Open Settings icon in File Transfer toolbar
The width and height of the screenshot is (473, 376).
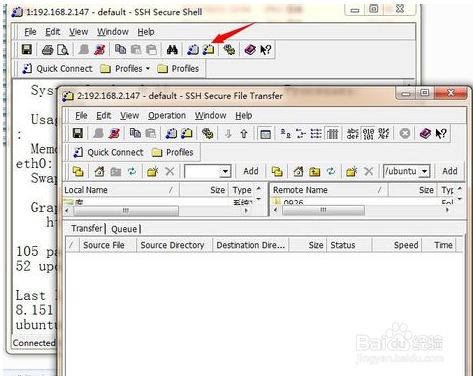pyautogui.click(x=208, y=134)
